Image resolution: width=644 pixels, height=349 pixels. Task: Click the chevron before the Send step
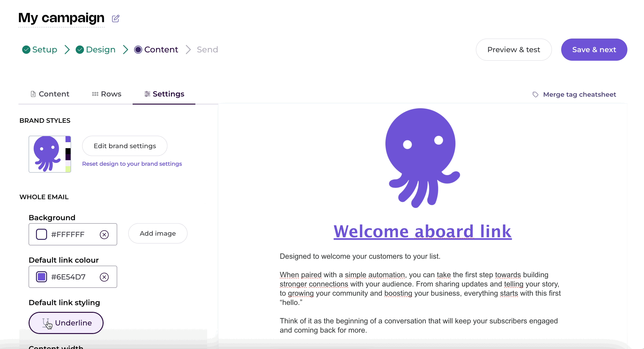coord(188,50)
